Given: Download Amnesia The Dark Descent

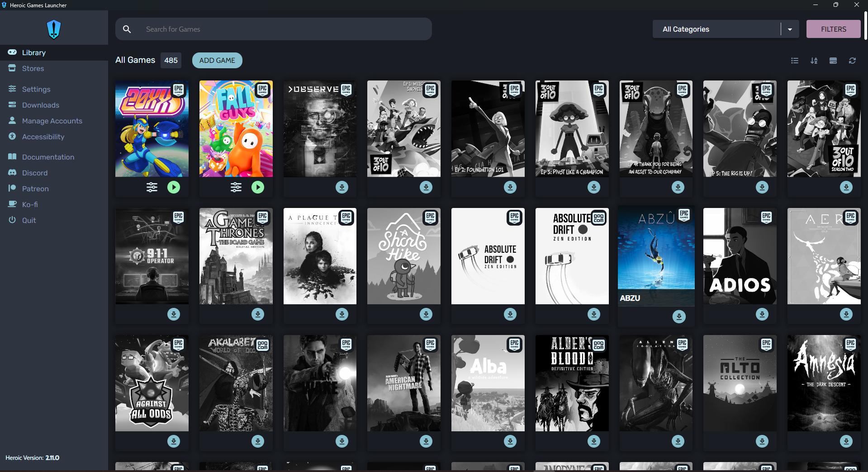Looking at the screenshot, I should coord(846,441).
